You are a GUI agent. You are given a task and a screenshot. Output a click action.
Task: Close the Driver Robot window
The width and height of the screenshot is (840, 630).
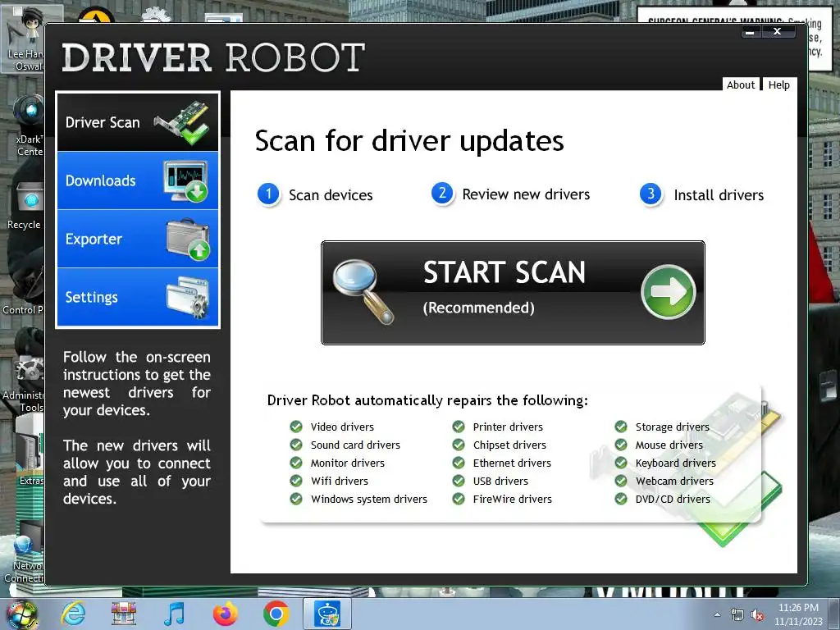[777, 32]
